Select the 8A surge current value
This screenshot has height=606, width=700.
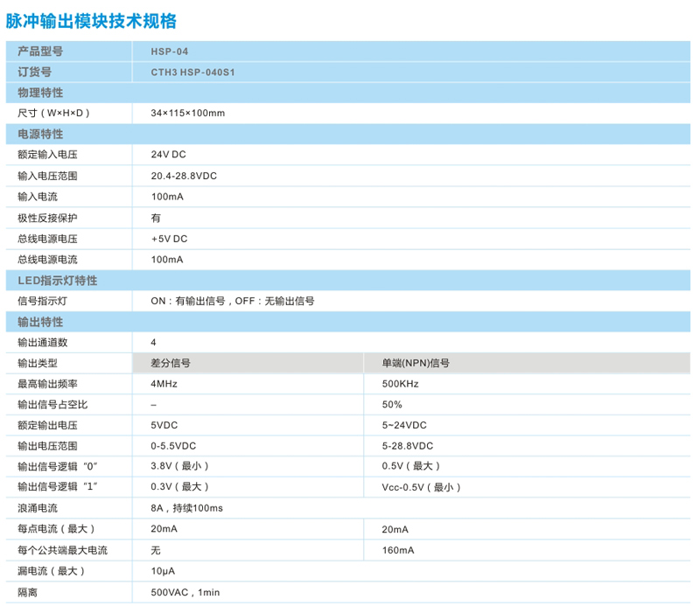186,508
